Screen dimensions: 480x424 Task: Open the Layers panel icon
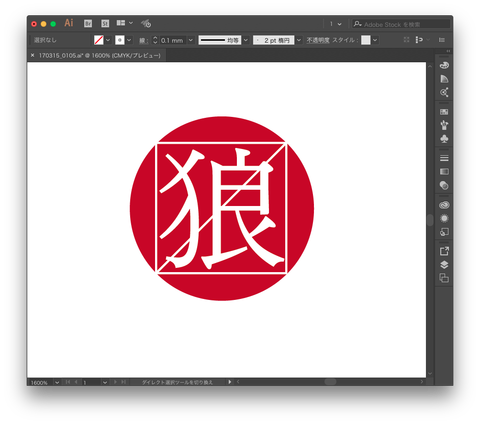click(x=444, y=265)
